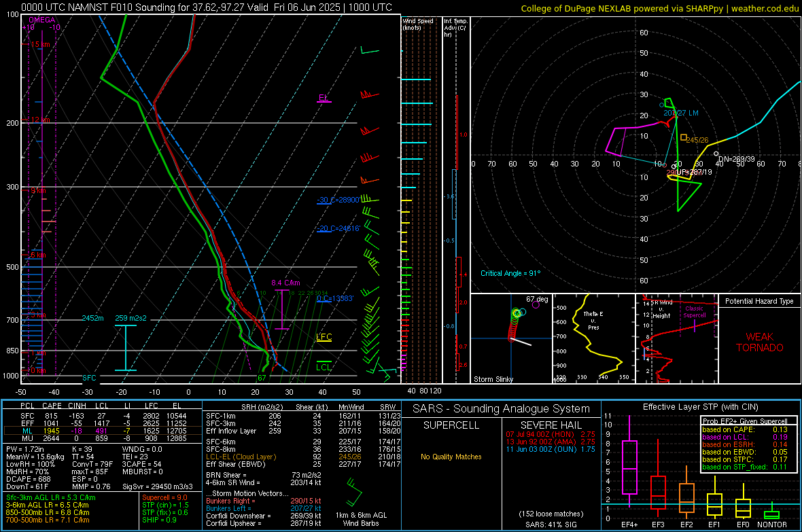Click the "MMP = 0.76" value
Screen dimensions: 802x532
[92, 487]
